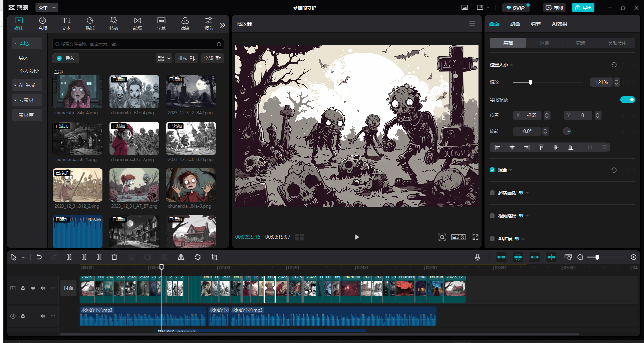Click the 导入 import button with plus icon
This screenshot has width=644, height=343.
tap(65, 58)
